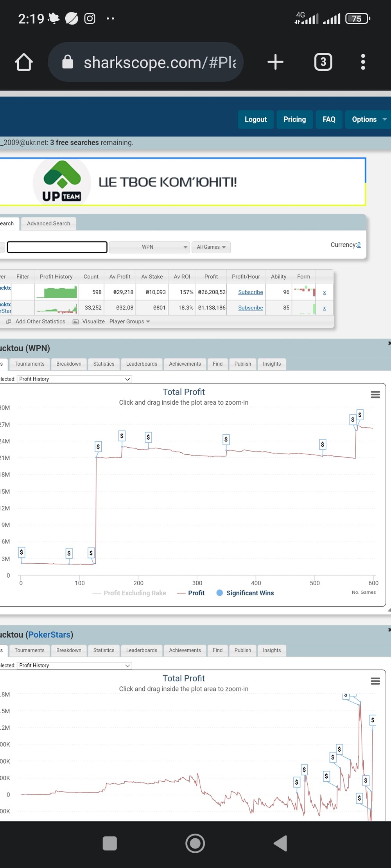Toggle the Profit legend series
This screenshot has width=391, height=868.
coord(191,593)
